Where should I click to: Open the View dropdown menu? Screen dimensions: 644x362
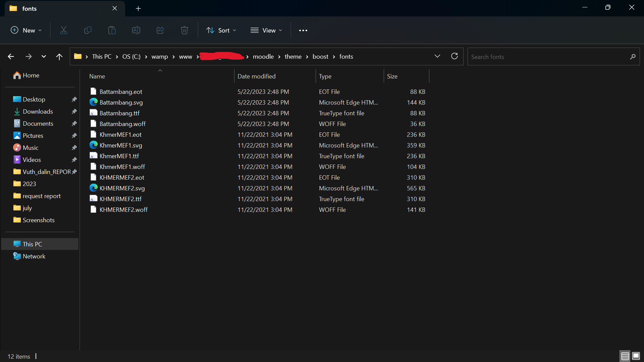point(266,31)
